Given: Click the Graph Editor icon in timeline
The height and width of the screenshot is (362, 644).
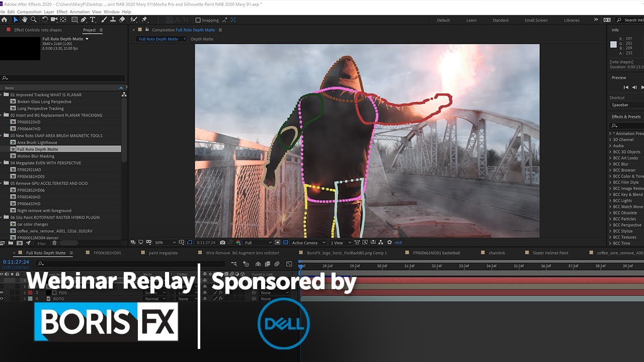Looking at the screenshot, I should (290, 263).
